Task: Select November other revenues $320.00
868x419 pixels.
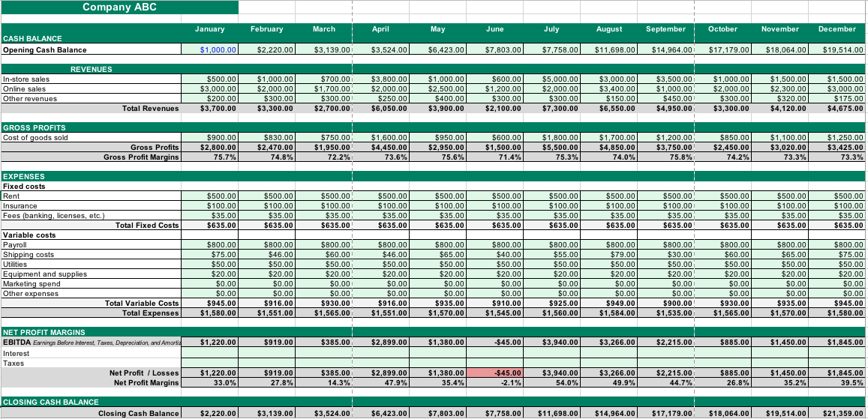Action: point(780,98)
